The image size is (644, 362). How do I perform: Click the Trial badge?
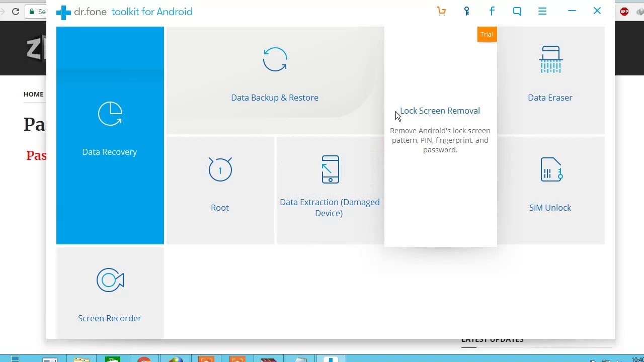coord(487,34)
